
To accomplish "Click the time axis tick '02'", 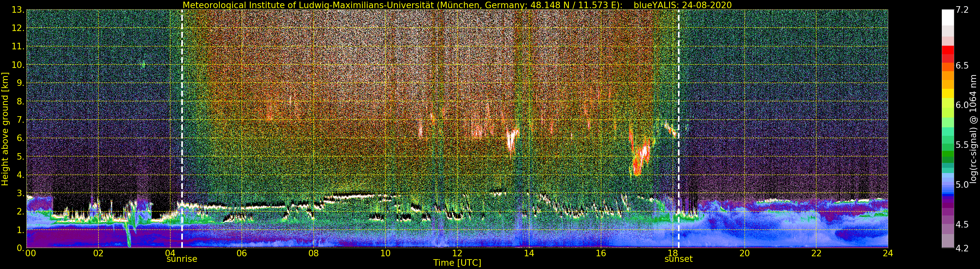I will tap(98, 253).
